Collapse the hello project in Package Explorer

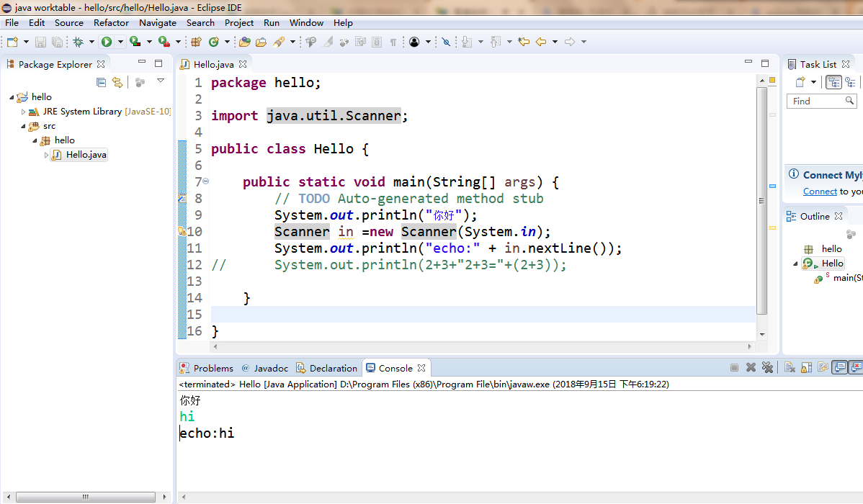(12, 97)
